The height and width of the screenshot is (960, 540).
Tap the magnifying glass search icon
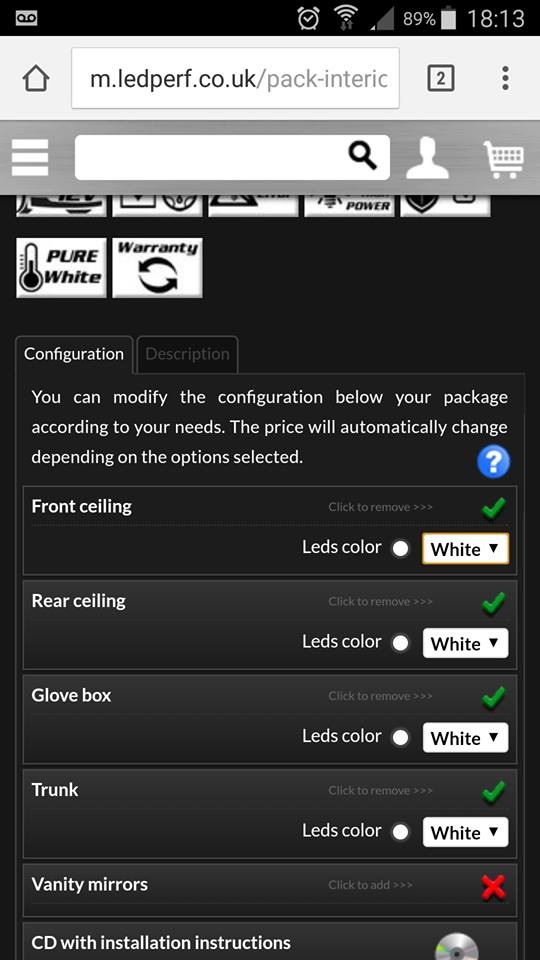pos(362,156)
